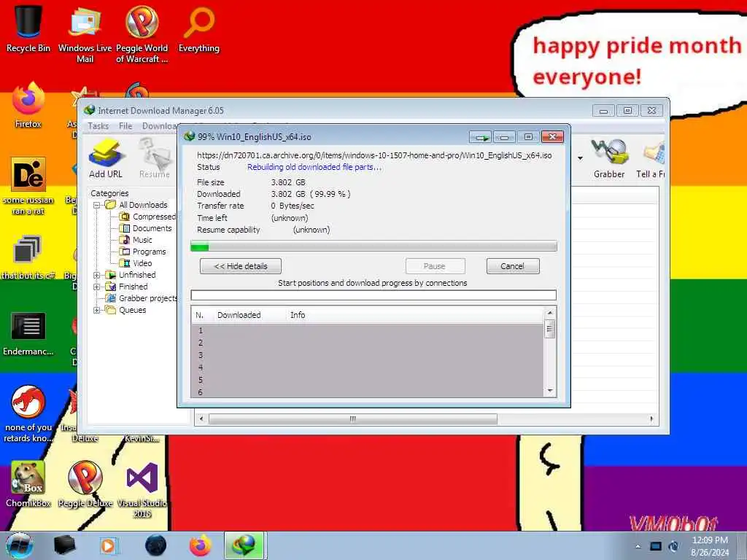747x560 pixels.
Task: Click the N. column header
Action: [x=199, y=315]
